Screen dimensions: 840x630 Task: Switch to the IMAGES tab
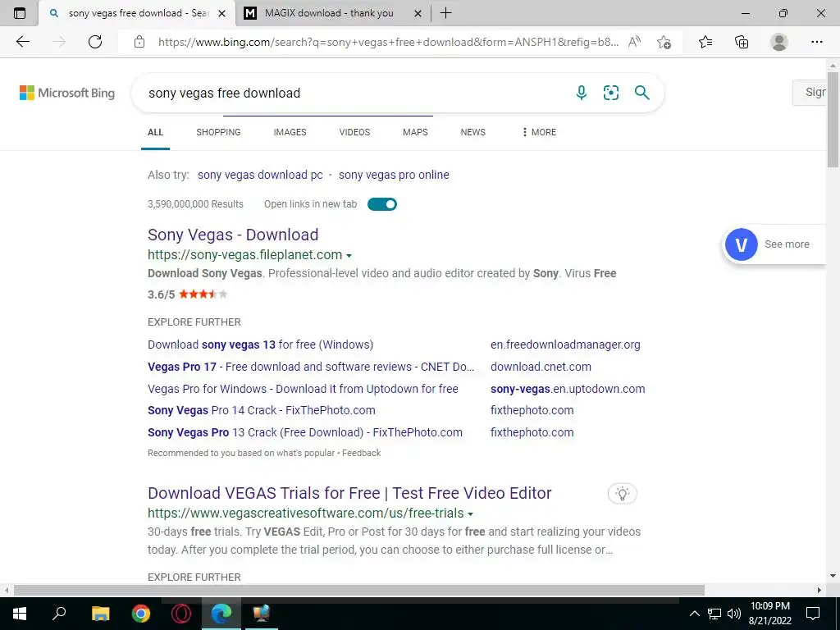coord(290,132)
